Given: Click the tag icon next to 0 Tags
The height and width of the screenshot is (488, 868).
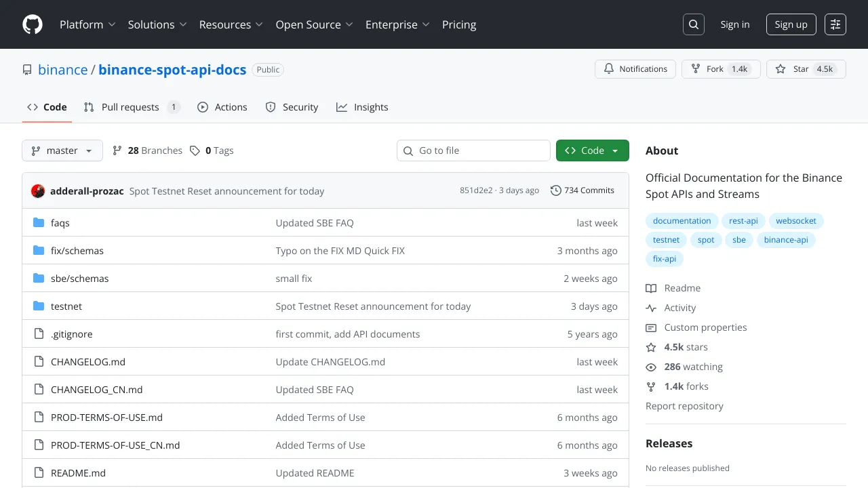Looking at the screenshot, I should pyautogui.click(x=195, y=150).
